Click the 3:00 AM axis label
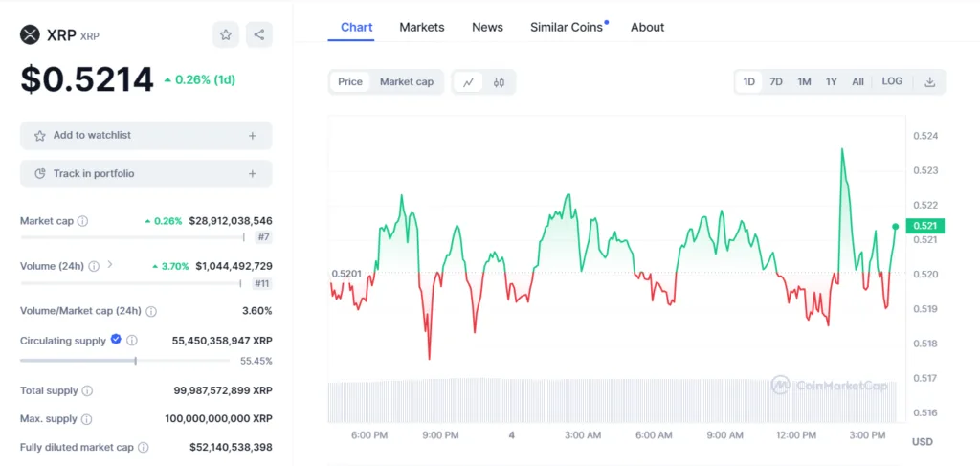 [583, 435]
